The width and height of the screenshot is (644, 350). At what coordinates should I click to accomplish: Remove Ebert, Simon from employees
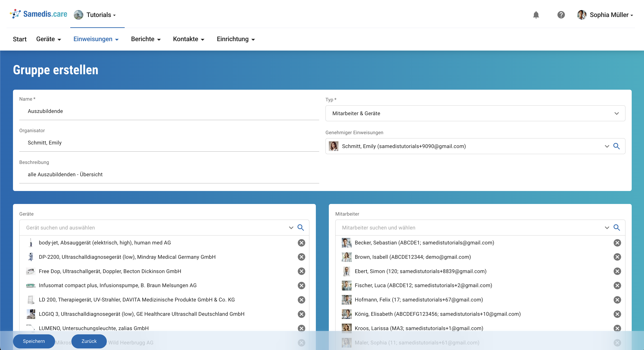[x=617, y=271]
